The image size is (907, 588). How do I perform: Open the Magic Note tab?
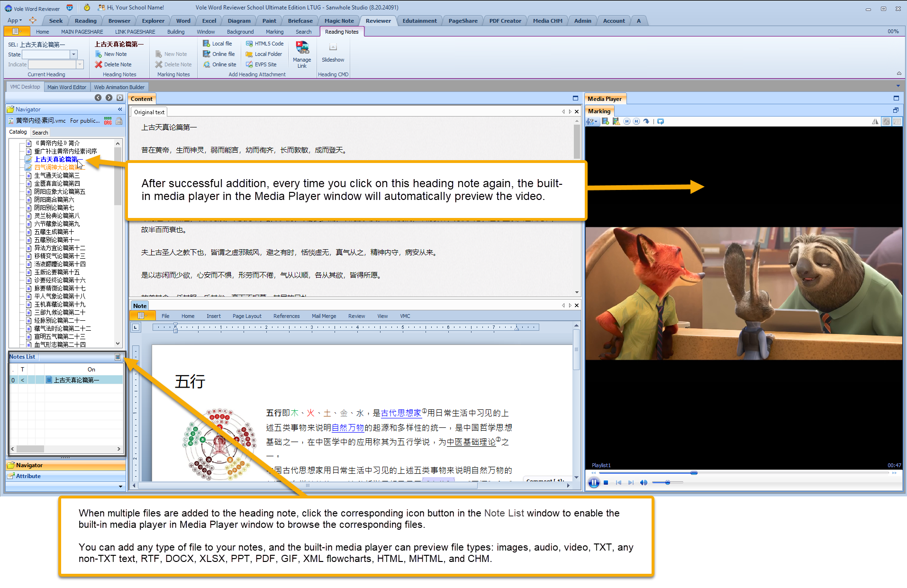pos(339,21)
